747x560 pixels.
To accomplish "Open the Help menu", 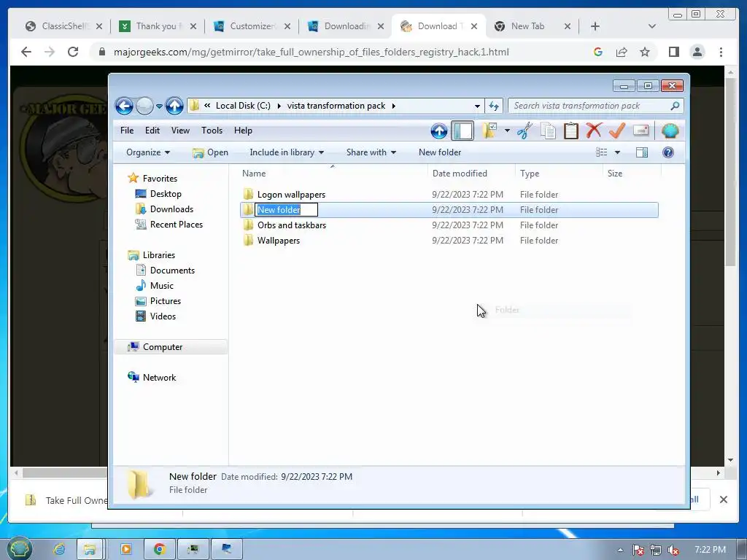I will 243,131.
